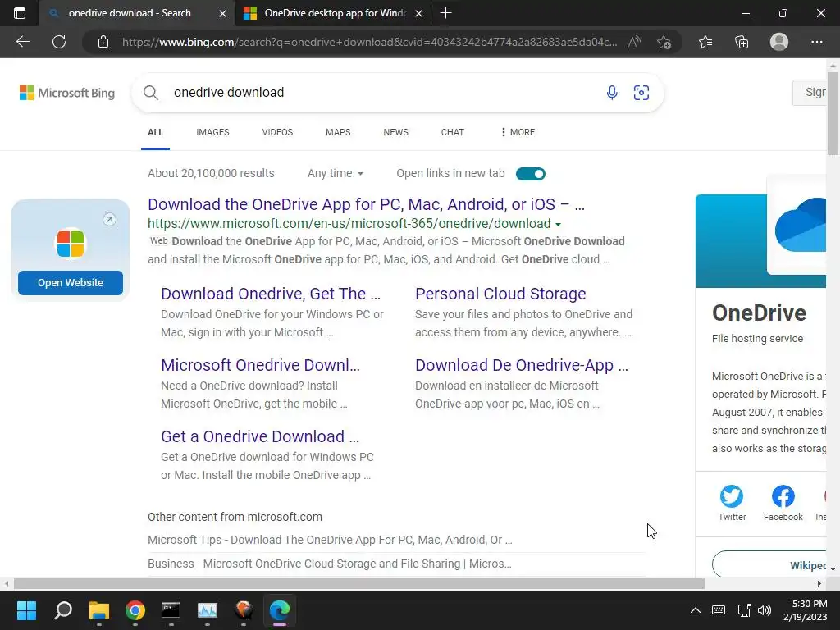Screen dimensions: 840x630
Task: Open Read aloud icon in address bar
Action: point(634,42)
